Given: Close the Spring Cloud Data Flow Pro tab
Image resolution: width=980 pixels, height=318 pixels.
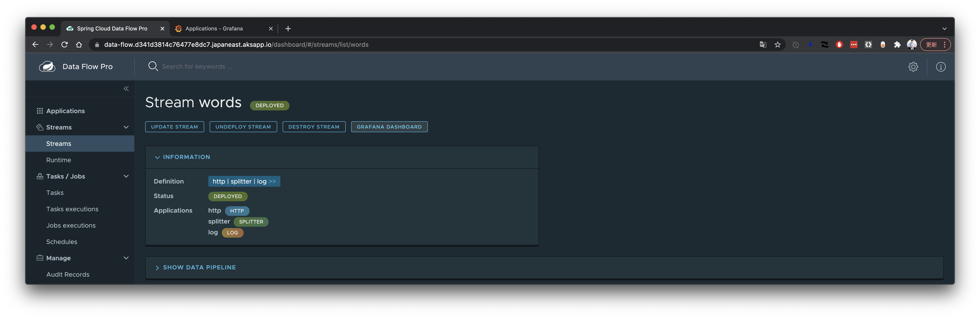Looking at the screenshot, I should pyautogui.click(x=162, y=29).
